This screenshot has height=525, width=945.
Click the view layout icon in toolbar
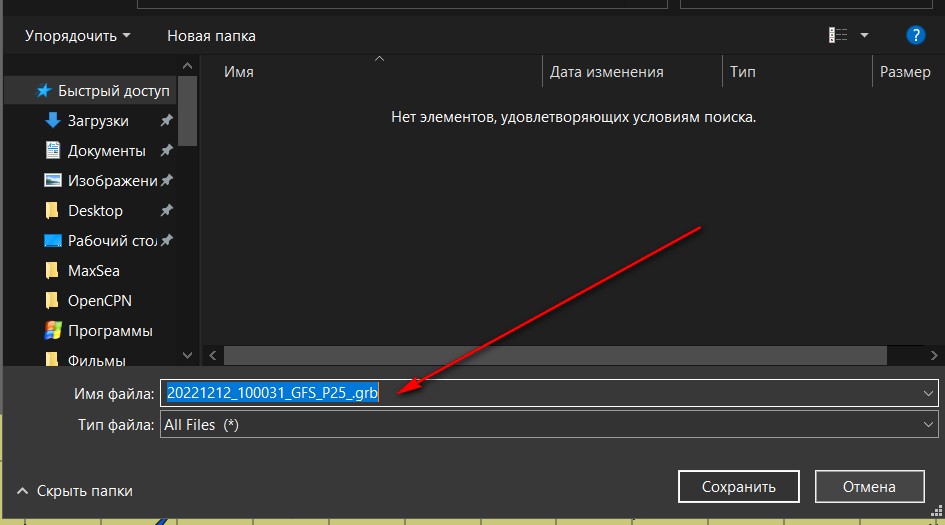point(838,35)
